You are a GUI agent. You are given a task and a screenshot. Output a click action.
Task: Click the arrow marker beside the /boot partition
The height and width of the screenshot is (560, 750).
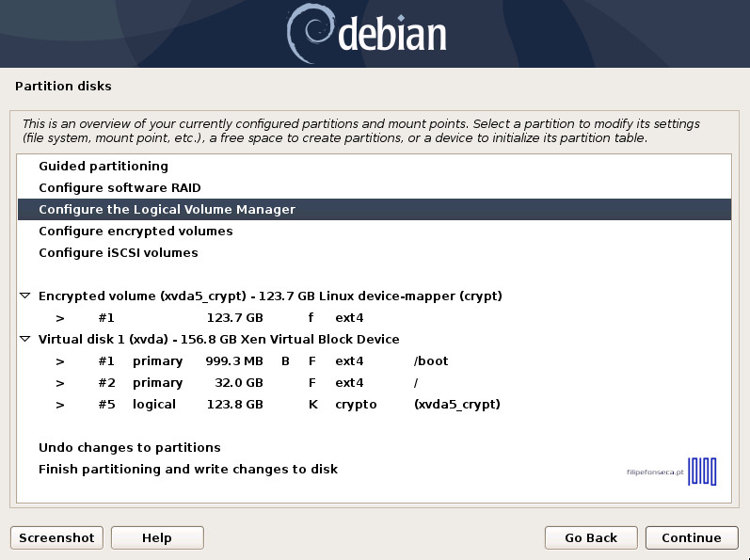click(59, 361)
